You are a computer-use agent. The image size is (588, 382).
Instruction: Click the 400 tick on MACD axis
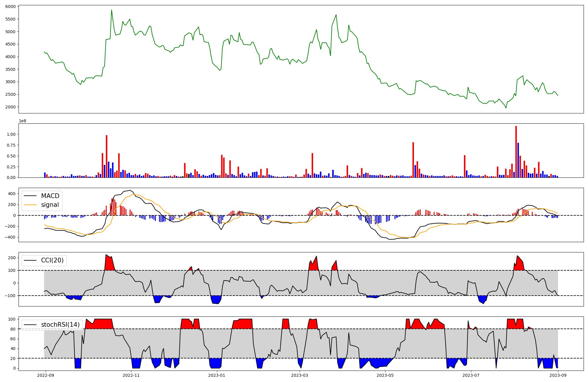[12, 194]
